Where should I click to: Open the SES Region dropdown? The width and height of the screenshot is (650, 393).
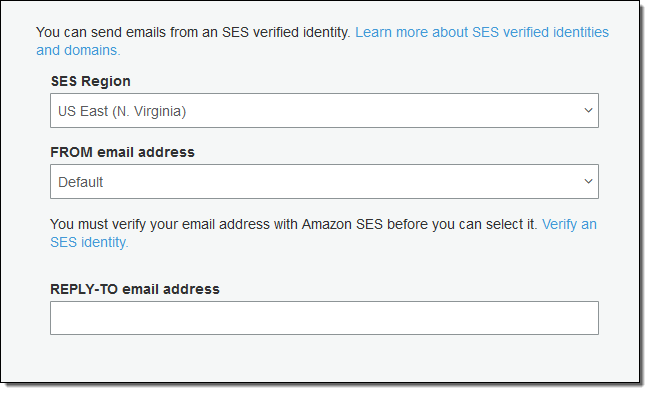(324, 111)
